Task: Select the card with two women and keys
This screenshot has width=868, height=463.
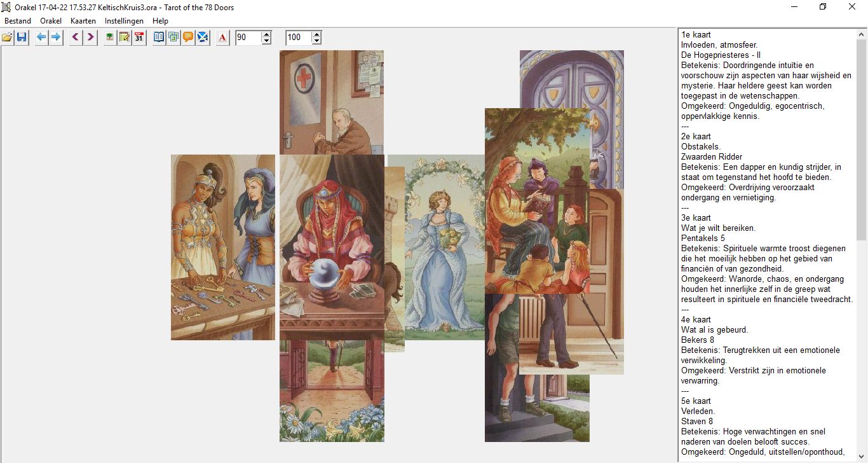Action: pos(223,247)
